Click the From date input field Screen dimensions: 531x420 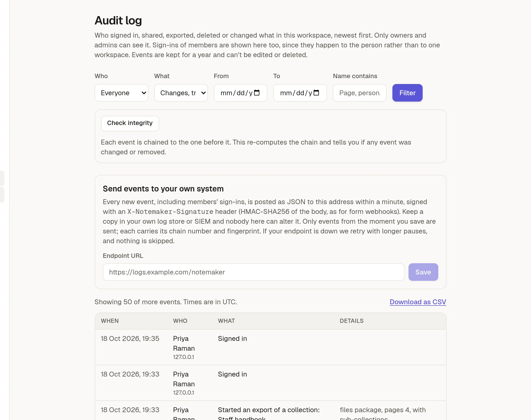pos(240,93)
